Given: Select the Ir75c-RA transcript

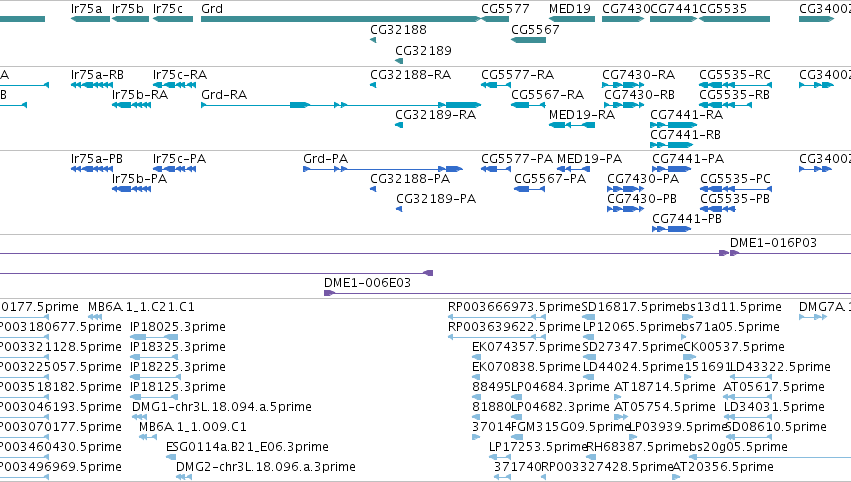Looking at the screenshot, I should [x=174, y=85].
